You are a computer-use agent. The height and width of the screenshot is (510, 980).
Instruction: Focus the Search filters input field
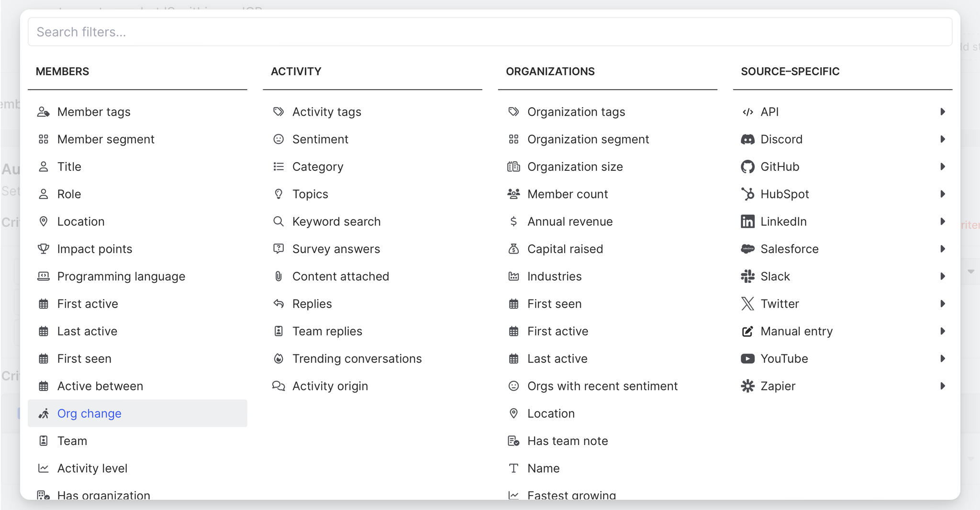pyautogui.click(x=490, y=32)
